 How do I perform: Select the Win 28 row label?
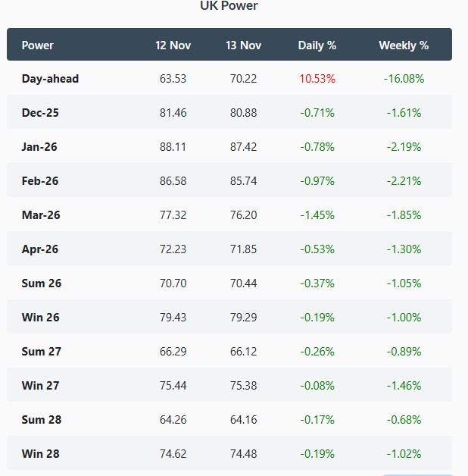coord(41,454)
